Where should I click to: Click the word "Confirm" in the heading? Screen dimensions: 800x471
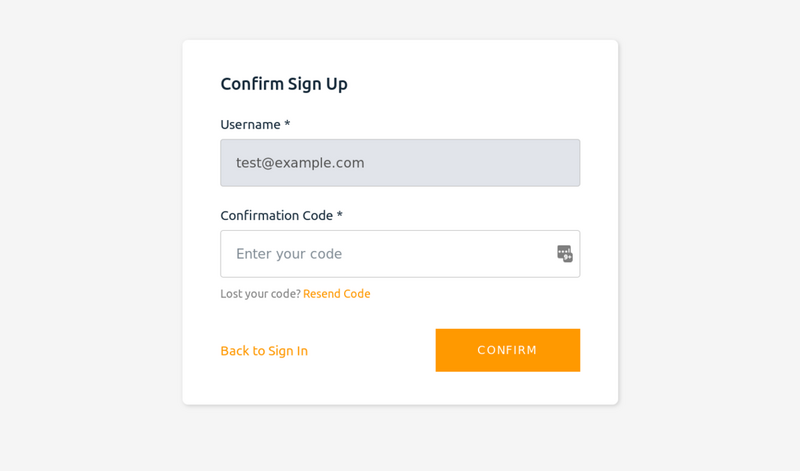click(252, 84)
